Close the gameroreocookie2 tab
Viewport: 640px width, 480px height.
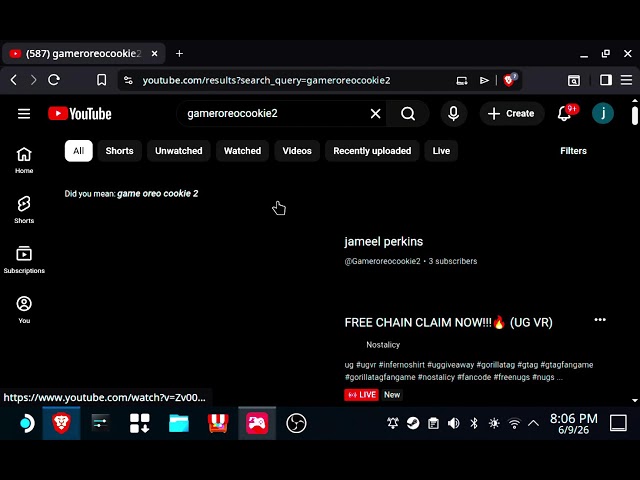pos(154,53)
